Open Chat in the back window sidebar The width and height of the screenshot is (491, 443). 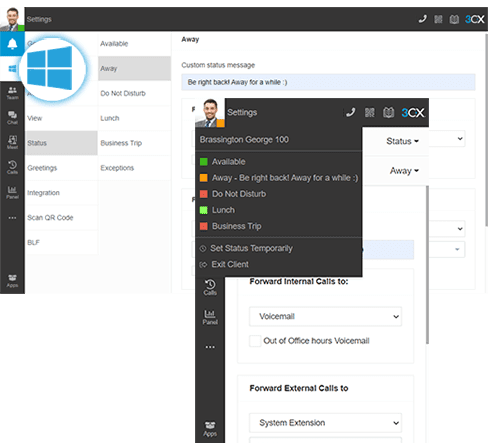[12, 118]
